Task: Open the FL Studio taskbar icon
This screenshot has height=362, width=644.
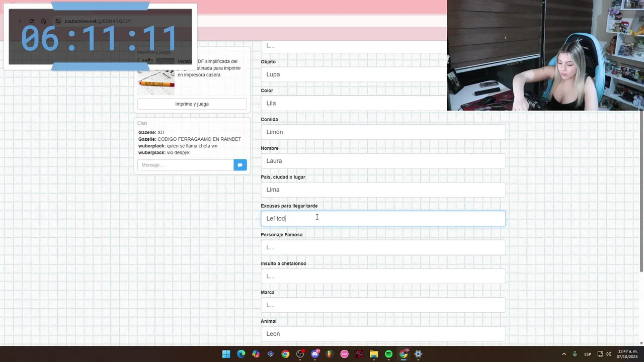Action: click(x=330, y=354)
